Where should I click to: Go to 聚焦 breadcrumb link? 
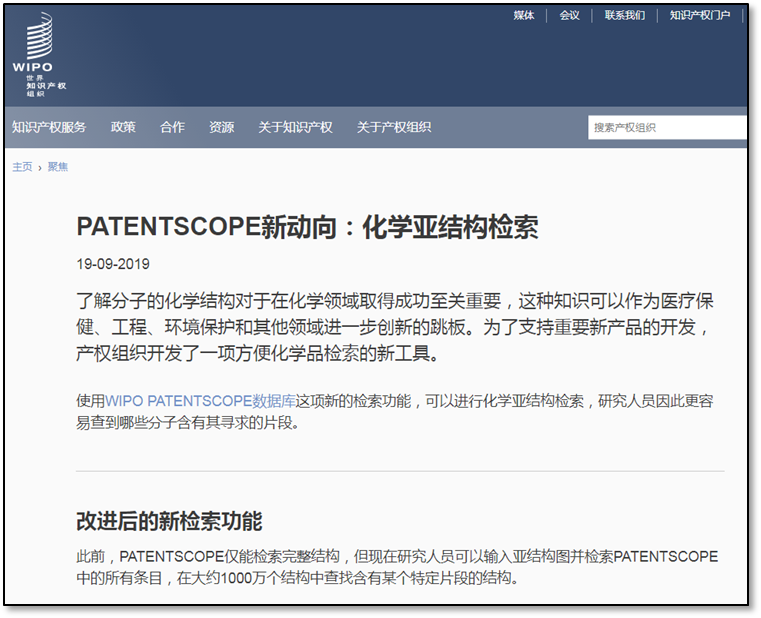(x=58, y=167)
